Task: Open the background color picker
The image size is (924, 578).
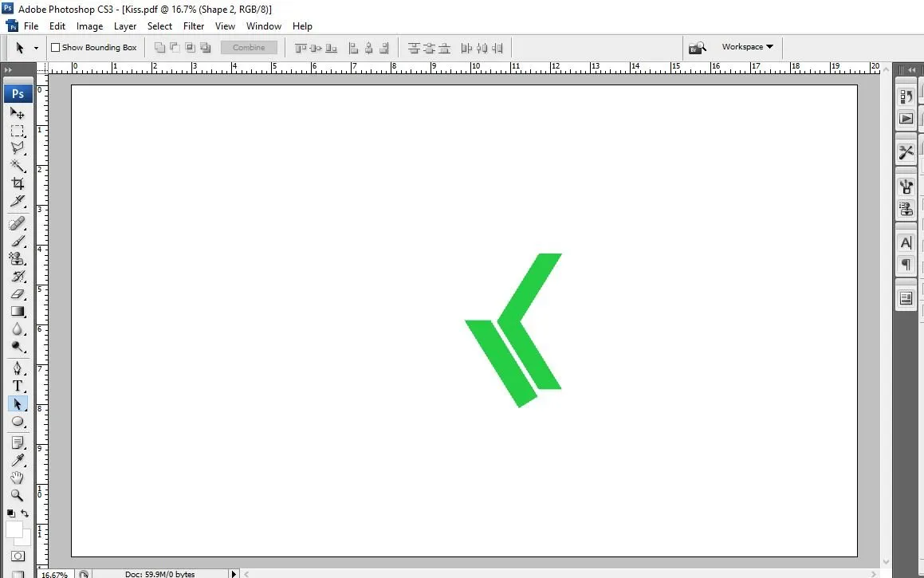Action: pos(26,539)
